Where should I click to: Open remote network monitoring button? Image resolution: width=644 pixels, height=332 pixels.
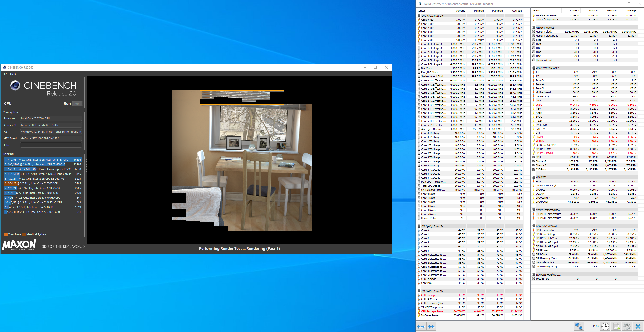[x=579, y=326]
